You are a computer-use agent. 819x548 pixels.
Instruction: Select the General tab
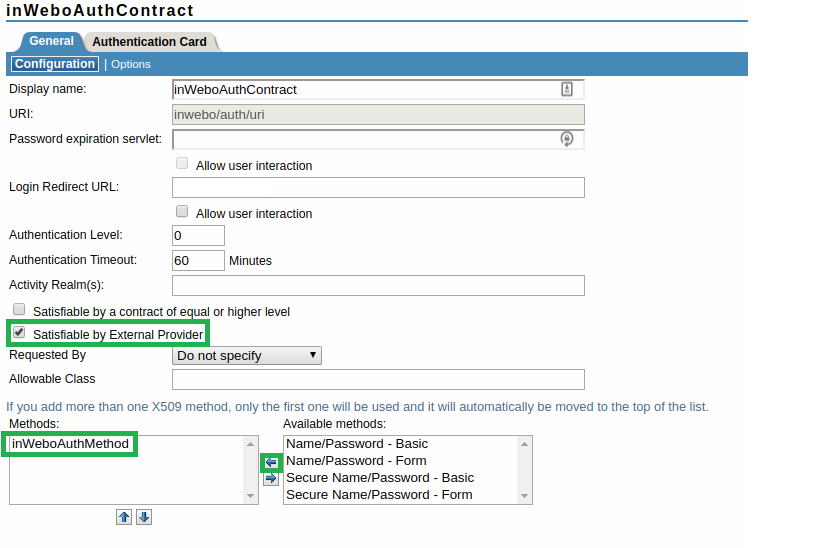pyautogui.click(x=51, y=41)
